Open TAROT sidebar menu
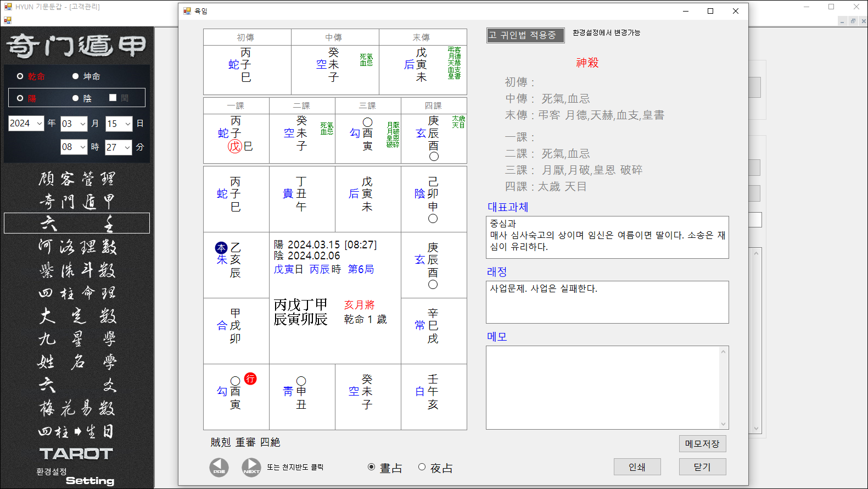 coord(76,453)
